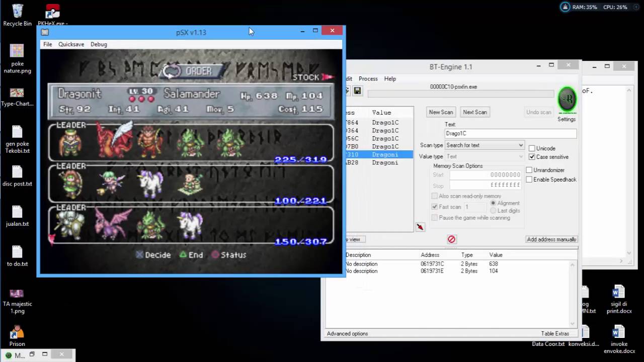
Task: Toggle Pause the game while scanning
Action: coord(435,218)
